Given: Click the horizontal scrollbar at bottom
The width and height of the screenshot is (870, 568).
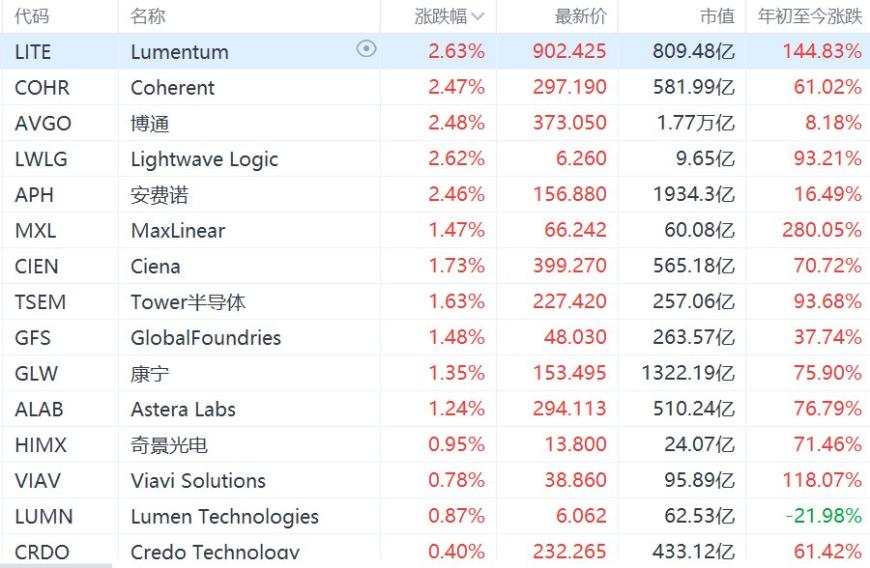Looking at the screenshot, I should pyautogui.click(x=55, y=565).
